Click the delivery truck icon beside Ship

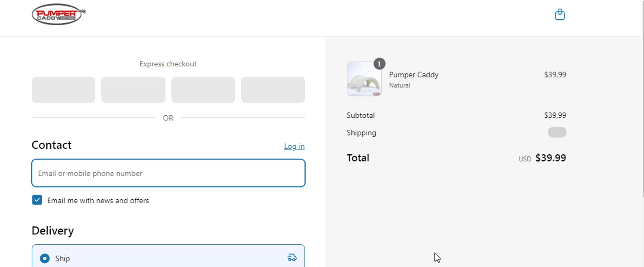(292, 258)
